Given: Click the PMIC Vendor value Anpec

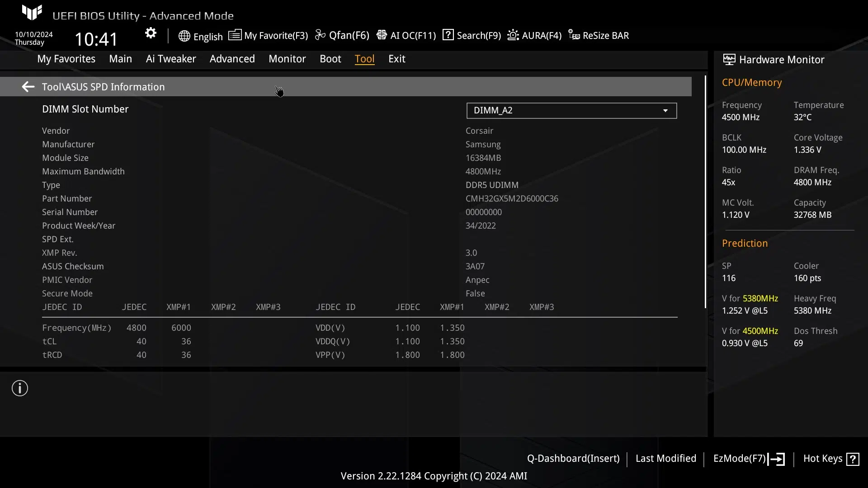Looking at the screenshot, I should coord(477,280).
